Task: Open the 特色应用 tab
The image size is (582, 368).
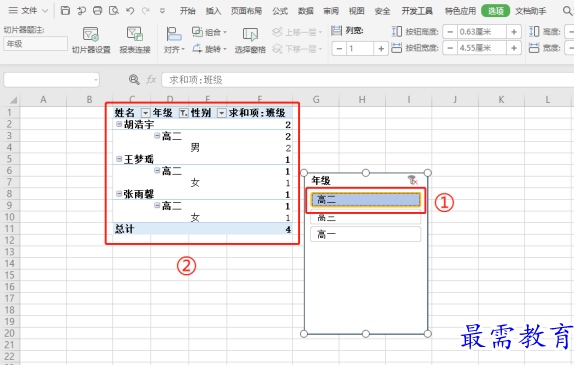Action: [460, 11]
